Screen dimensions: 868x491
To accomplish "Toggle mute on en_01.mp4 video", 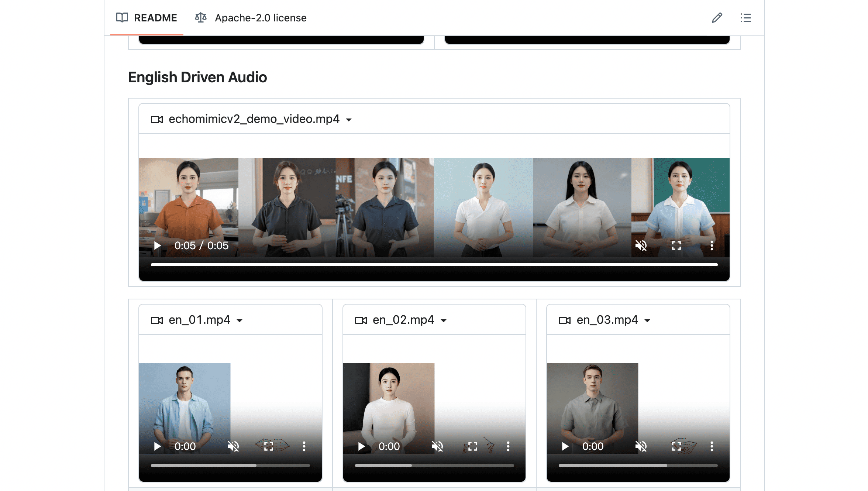I will coord(233,446).
